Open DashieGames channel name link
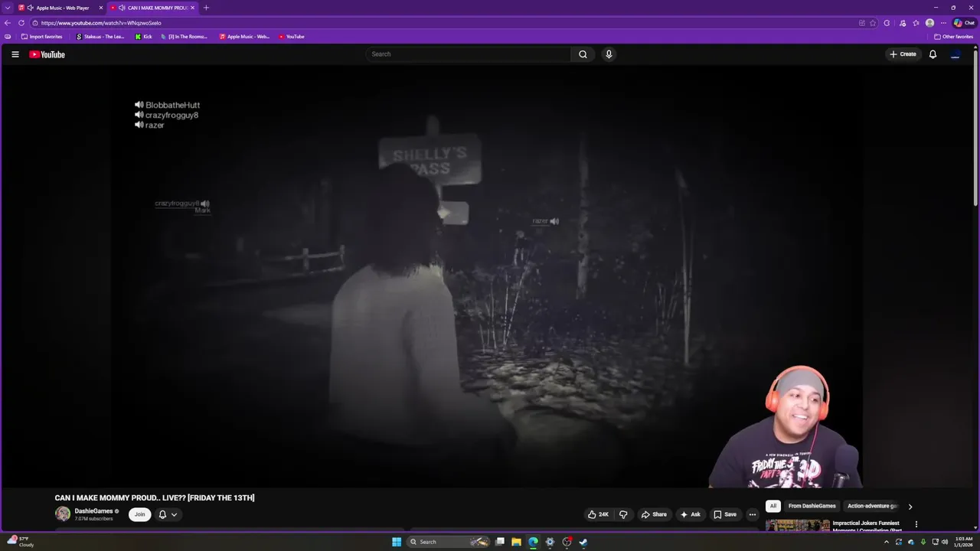Screen dimensions: 980x551 (x=93, y=511)
